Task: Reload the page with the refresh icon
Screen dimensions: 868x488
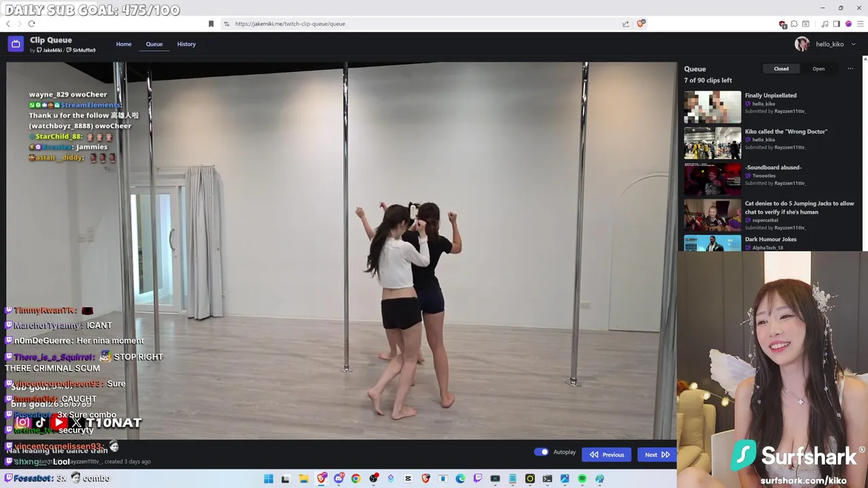Action: click(x=31, y=24)
